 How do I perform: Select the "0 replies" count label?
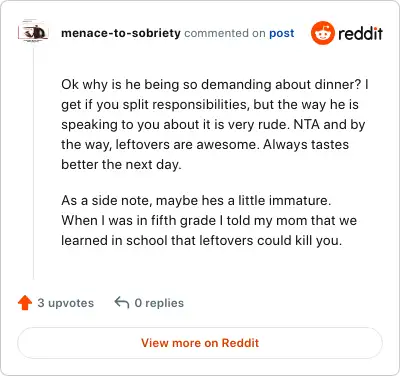(x=159, y=303)
